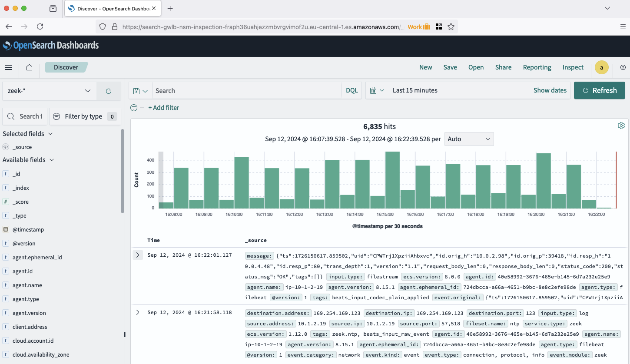This screenshot has height=364, width=630.
Task: Click the '+ Add filter' link
Action: tap(164, 107)
